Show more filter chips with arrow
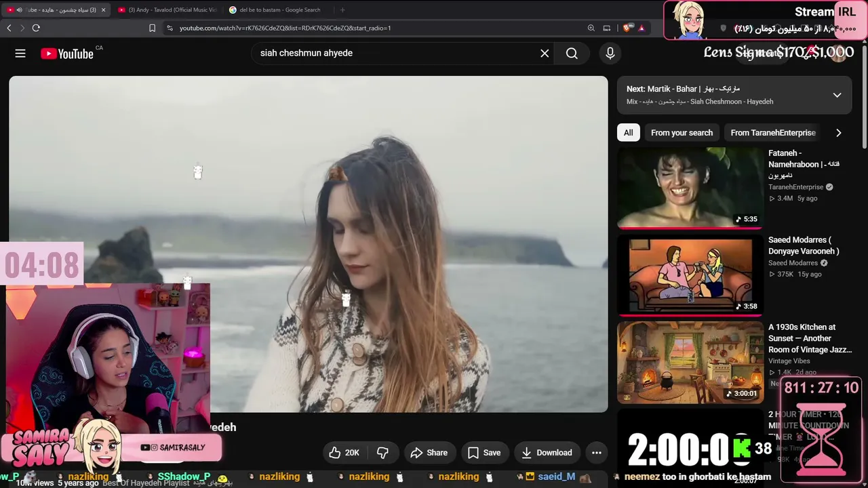The image size is (868, 488). (x=838, y=133)
